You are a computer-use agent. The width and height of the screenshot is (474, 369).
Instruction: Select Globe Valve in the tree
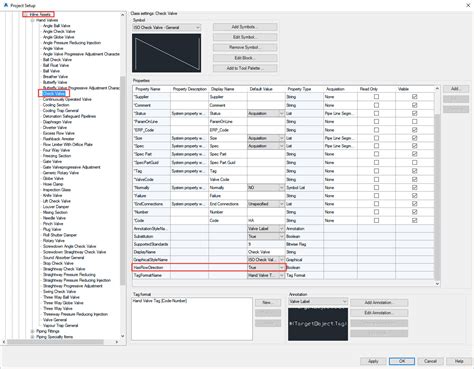53,178
